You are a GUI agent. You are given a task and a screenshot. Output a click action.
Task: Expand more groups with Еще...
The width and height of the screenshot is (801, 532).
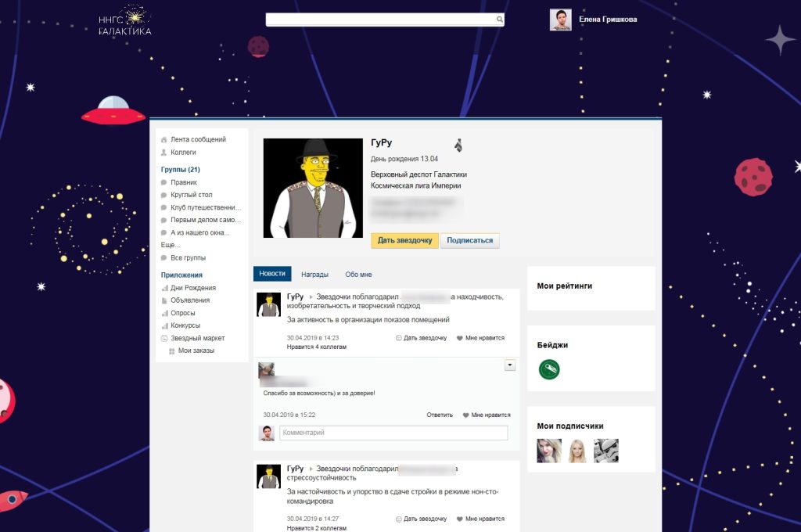point(170,245)
